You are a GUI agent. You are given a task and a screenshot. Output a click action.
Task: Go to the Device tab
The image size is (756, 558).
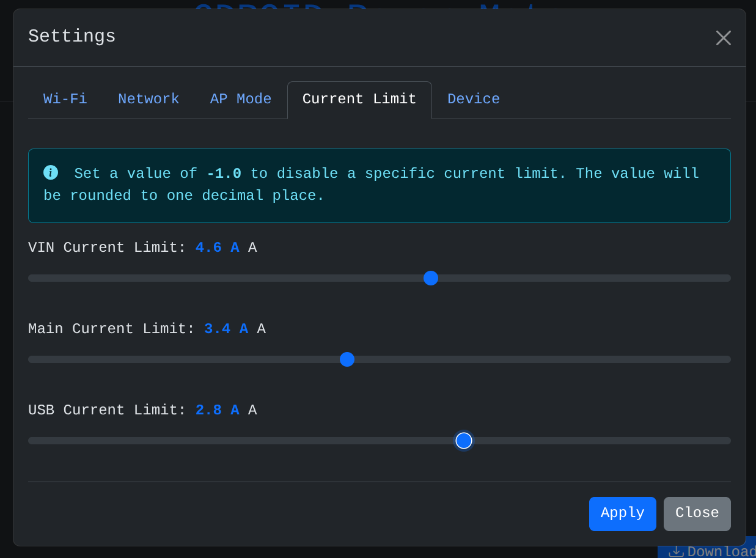coord(474,99)
